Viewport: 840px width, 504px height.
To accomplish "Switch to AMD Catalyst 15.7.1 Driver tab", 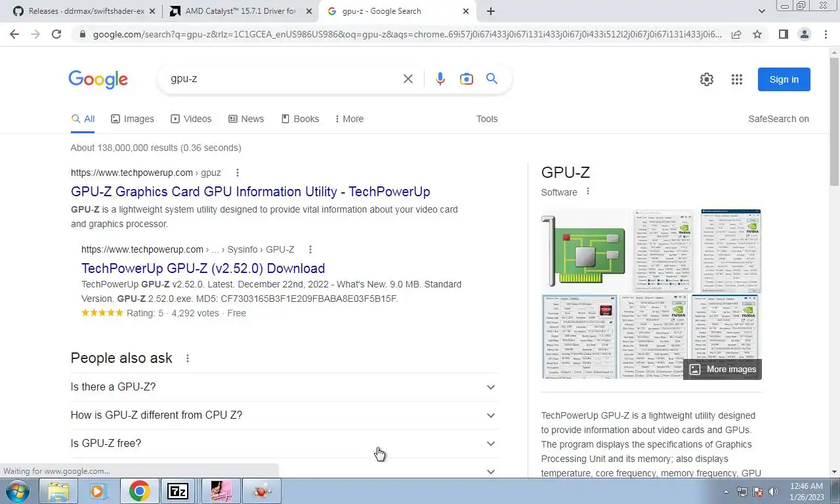I will point(240,11).
